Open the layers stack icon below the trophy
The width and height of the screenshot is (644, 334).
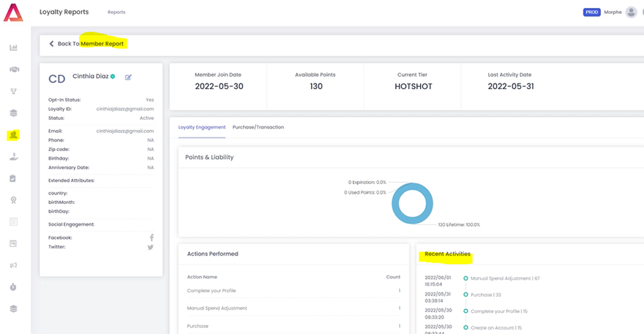pos(14,113)
